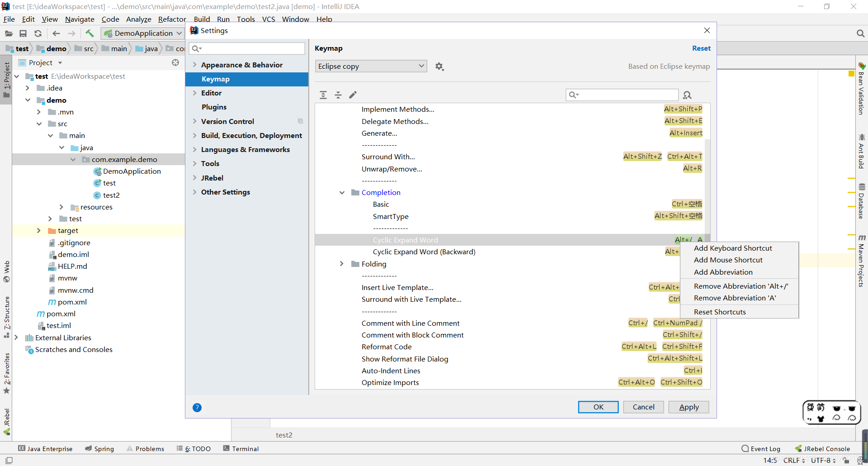The width and height of the screenshot is (868, 466).
Task: Click the Reset link in Keymap
Action: (x=701, y=48)
